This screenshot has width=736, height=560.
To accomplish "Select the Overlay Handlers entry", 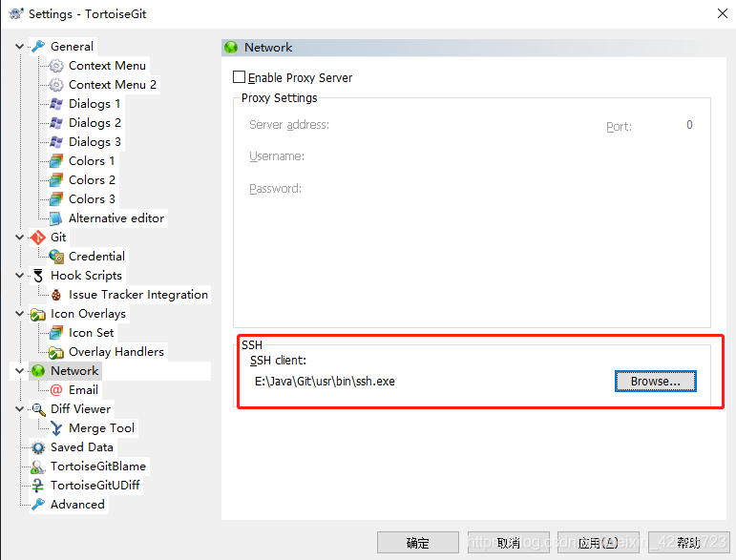I will pyautogui.click(x=116, y=352).
